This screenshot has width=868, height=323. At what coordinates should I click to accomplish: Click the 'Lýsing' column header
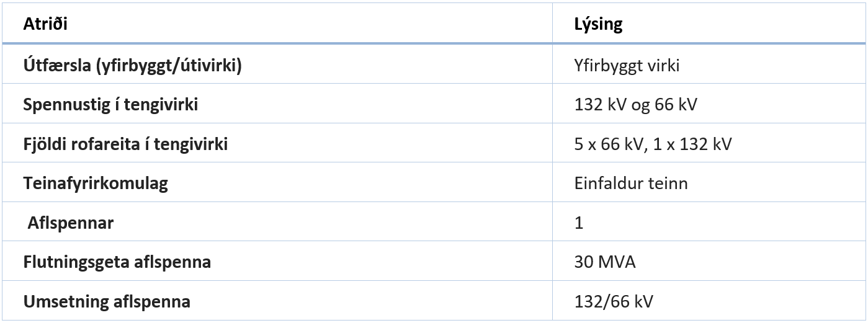coord(598,24)
